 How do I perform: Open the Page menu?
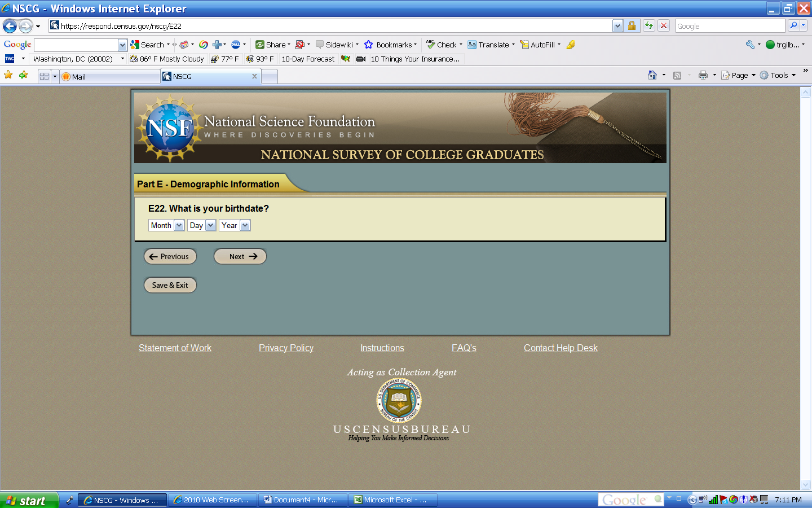(x=739, y=75)
